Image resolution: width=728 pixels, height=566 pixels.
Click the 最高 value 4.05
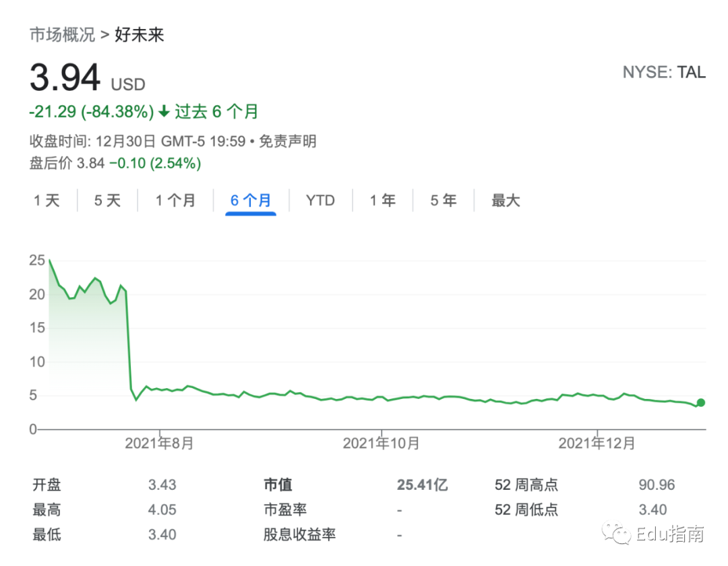click(162, 510)
